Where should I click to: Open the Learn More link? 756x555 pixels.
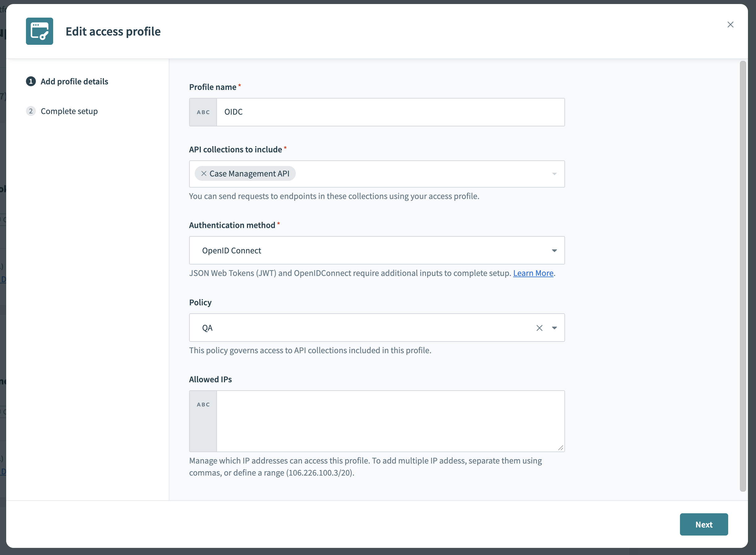[x=533, y=273]
